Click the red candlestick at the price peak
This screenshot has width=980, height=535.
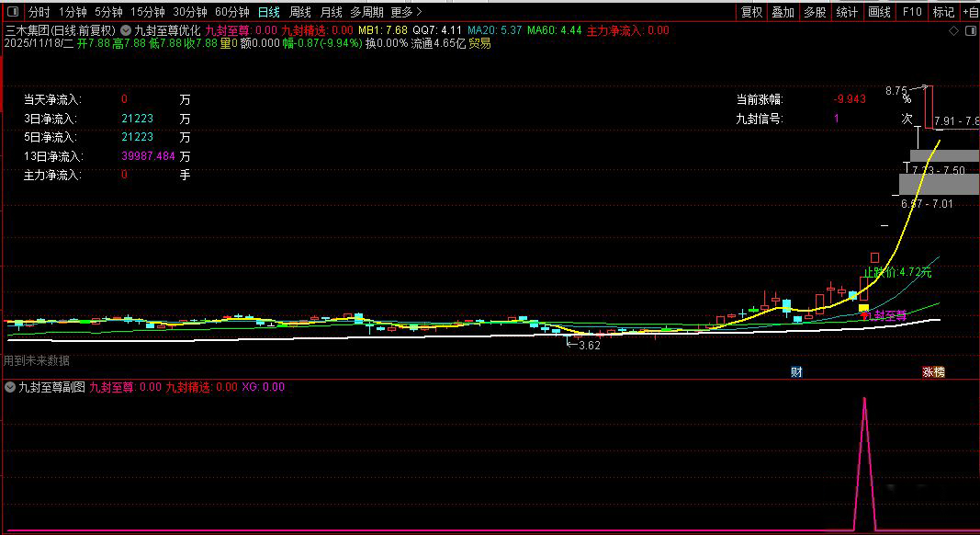pyautogui.click(x=929, y=107)
